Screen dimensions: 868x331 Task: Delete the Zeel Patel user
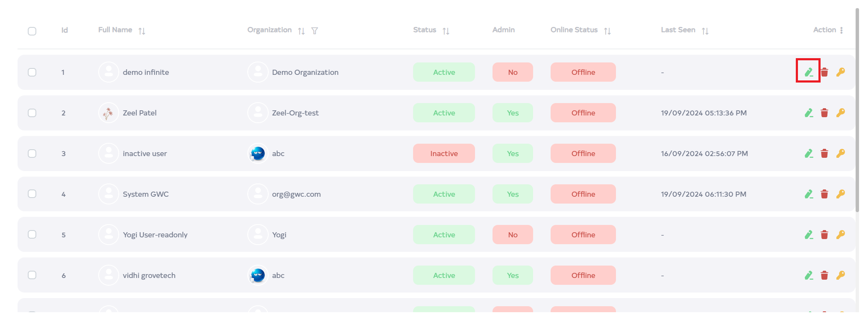pos(824,113)
